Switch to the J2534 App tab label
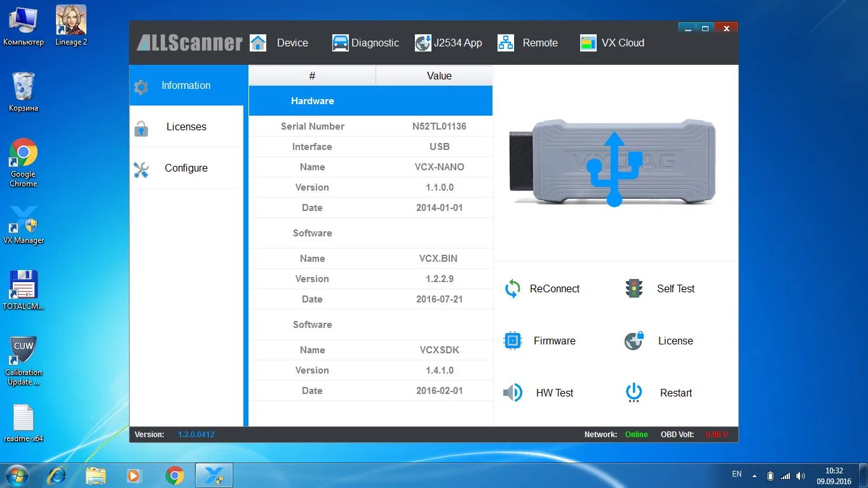 [x=458, y=43]
